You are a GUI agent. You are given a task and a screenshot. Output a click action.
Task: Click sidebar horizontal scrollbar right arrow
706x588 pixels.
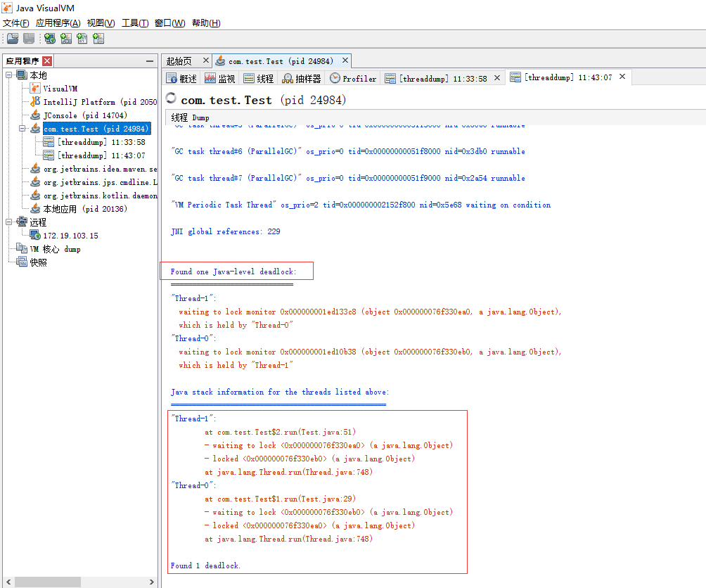(x=151, y=582)
